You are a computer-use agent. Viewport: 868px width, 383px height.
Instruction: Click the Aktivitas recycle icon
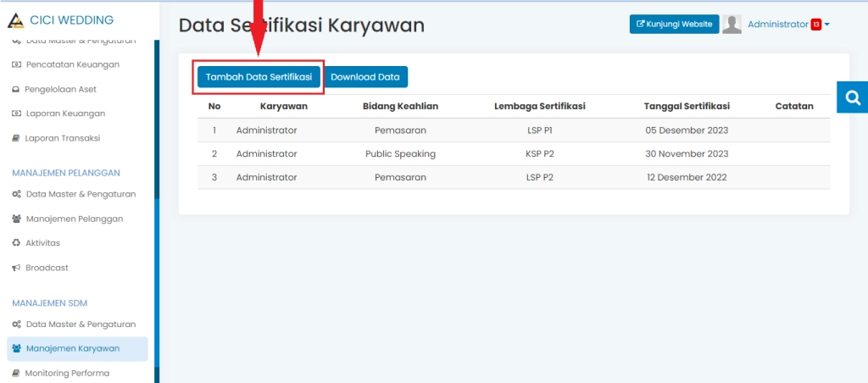coord(16,243)
